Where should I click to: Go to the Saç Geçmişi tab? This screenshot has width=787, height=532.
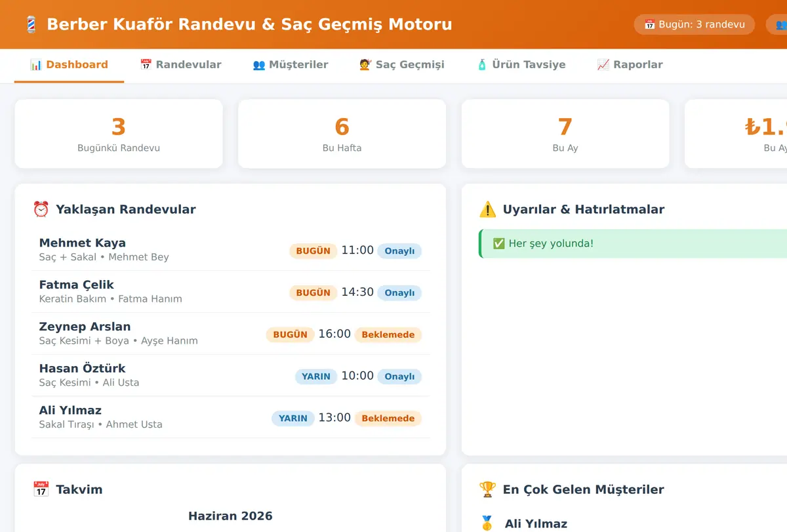click(402, 64)
